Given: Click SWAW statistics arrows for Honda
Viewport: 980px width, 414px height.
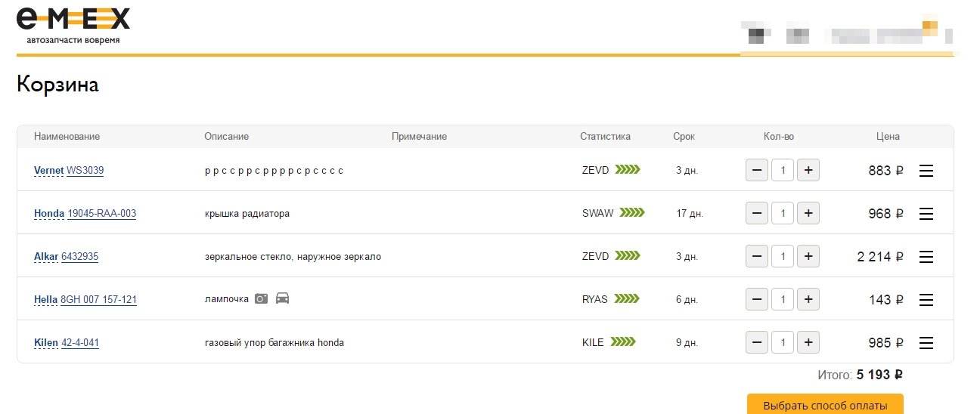Looking at the screenshot, I should (x=631, y=213).
